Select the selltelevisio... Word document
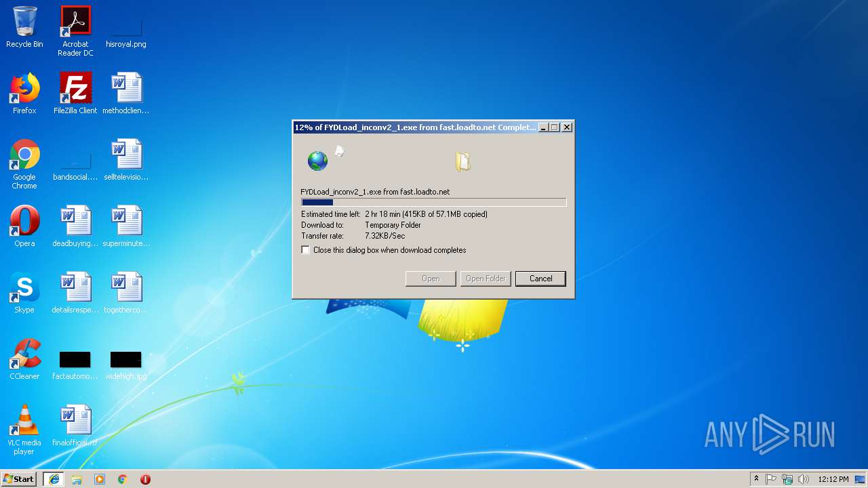The width and height of the screenshot is (868, 488). [126, 160]
